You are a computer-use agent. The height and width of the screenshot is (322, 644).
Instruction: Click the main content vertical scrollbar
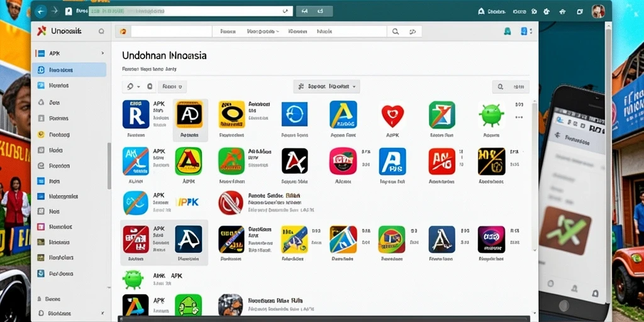[535, 177]
